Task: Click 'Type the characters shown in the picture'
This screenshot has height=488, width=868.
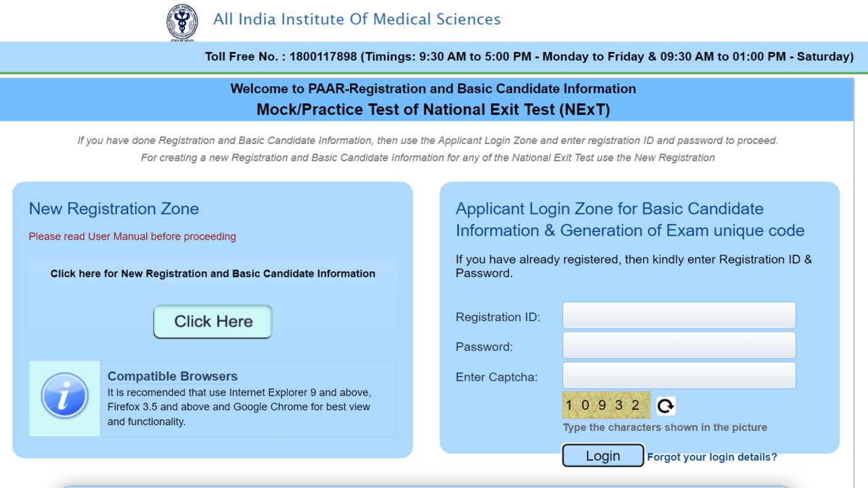Action: point(665,427)
